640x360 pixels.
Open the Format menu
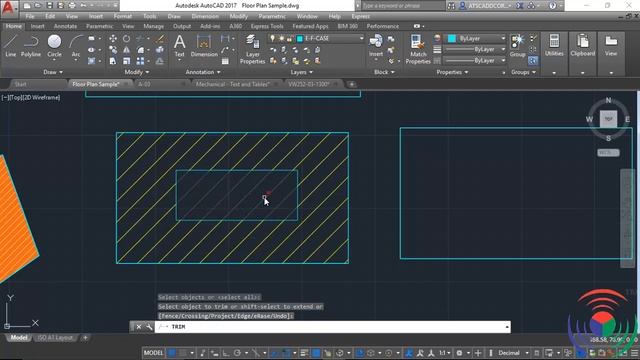(122, 16)
